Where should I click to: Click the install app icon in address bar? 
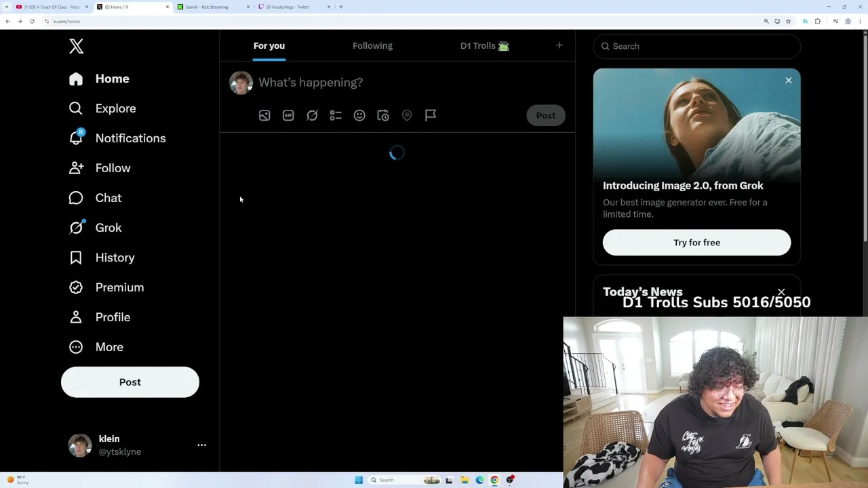(x=777, y=22)
